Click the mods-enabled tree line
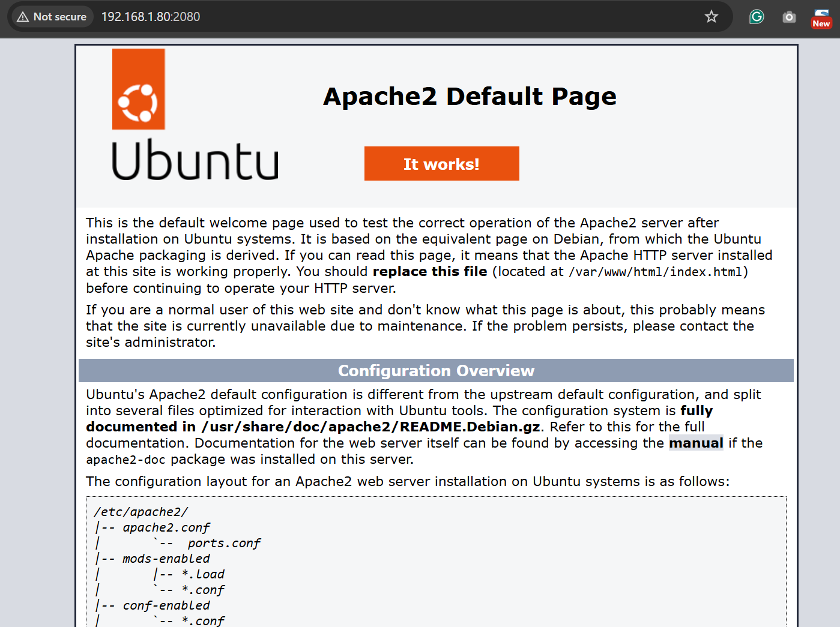This screenshot has height=627, width=840. pyautogui.click(x=166, y=559)
